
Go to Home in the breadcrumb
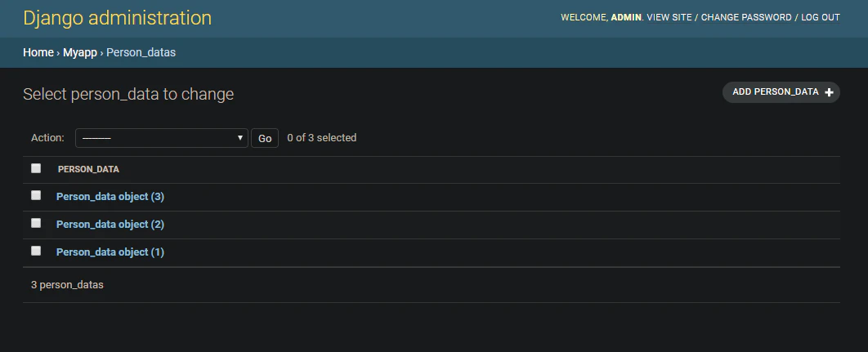coord(38,52)
